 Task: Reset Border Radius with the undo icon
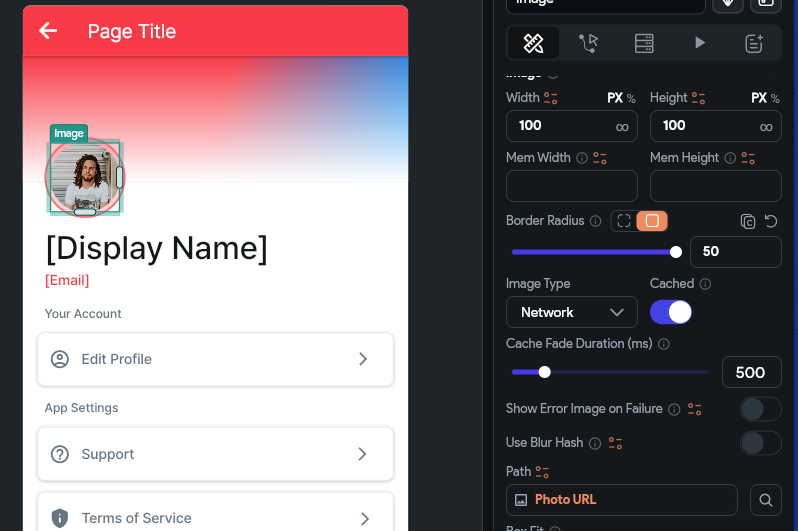[771, 221]
